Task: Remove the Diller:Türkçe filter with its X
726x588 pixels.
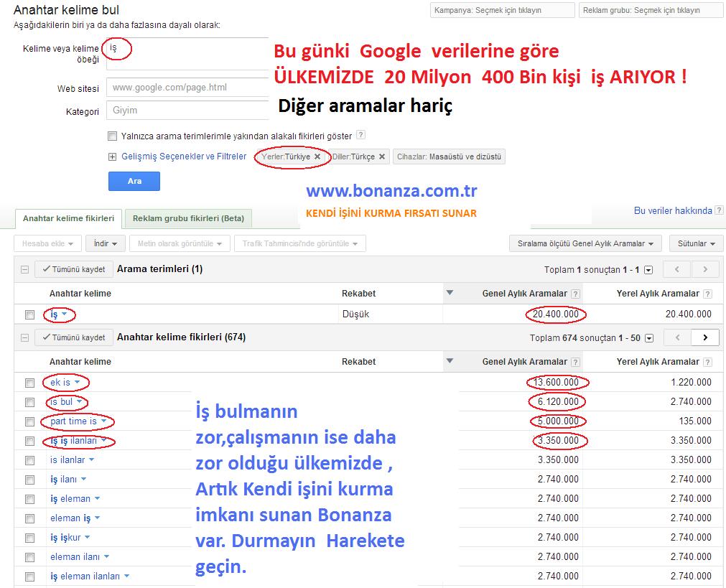Action: pyautogui.click(x=382, y=157)
